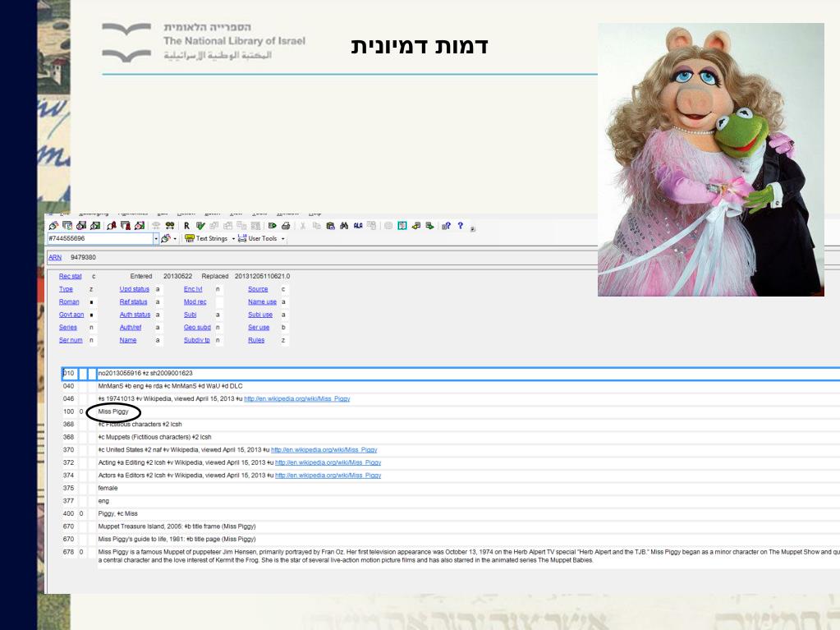Viewport: 840px width, 630px height.
Task: Click the scissors cut icon
Action: [303, 226]
